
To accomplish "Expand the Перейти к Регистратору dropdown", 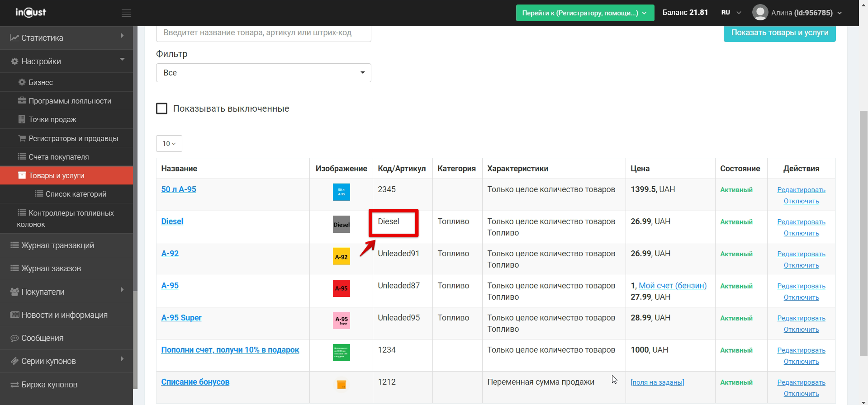I will (x=584, y=13).
